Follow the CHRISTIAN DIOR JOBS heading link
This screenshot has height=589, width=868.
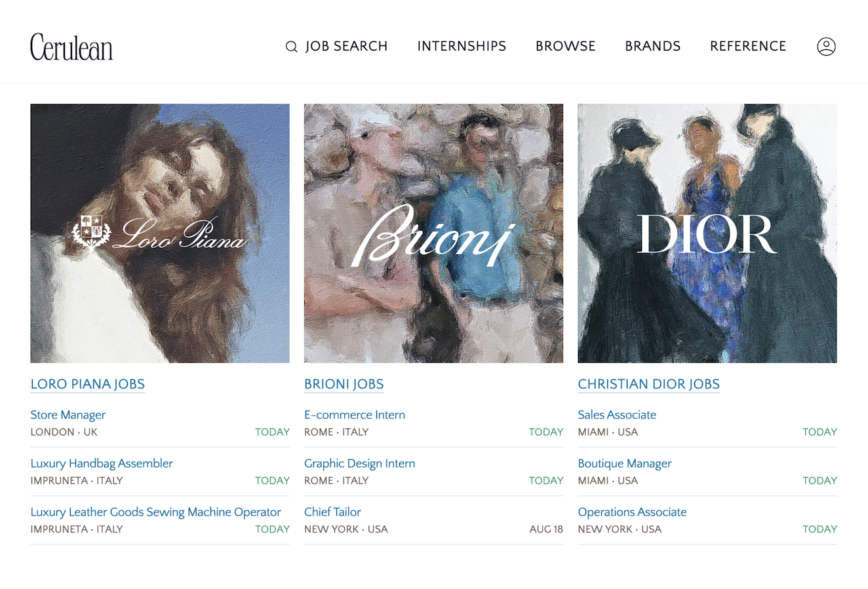click(x=649, y=384)
